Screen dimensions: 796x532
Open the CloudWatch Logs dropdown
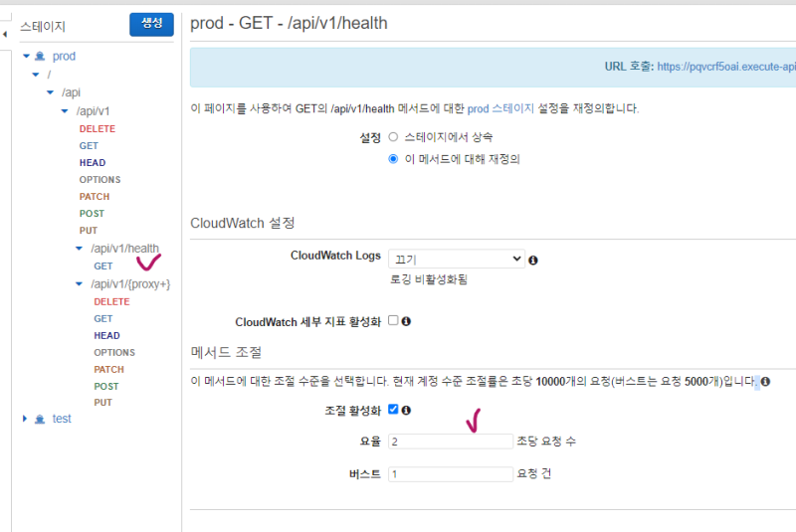click(x=457, y=259)
